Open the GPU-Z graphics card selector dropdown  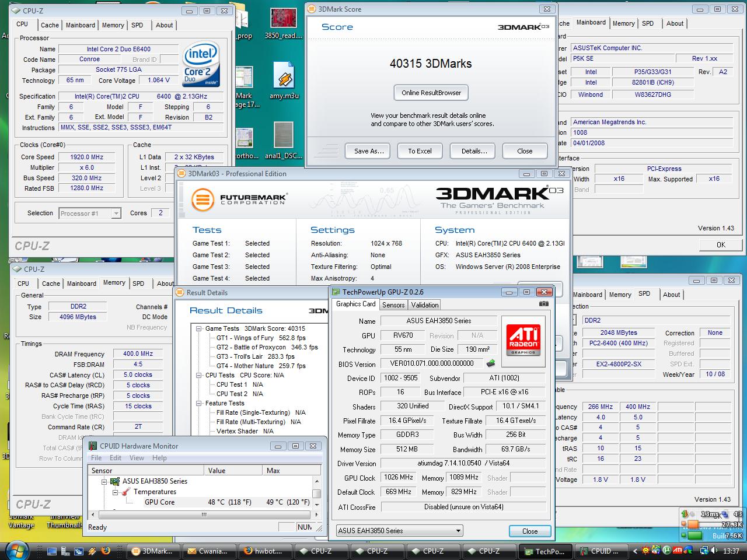[x=400, y=530]
